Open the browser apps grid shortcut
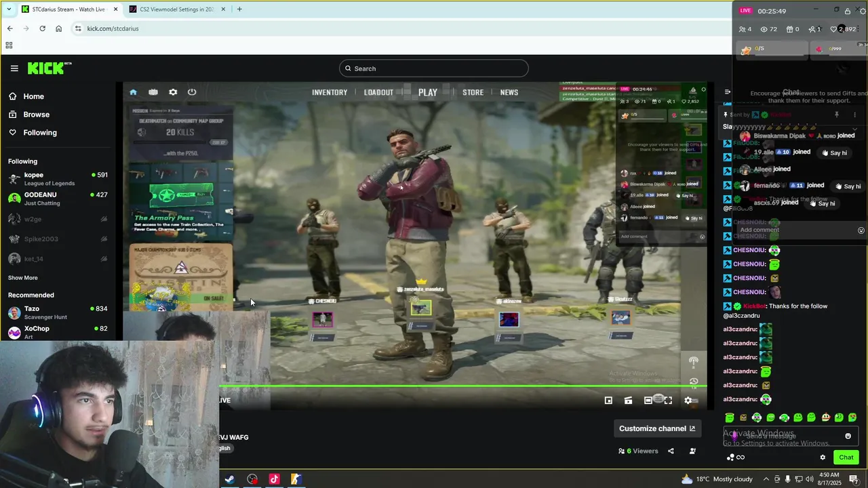Image resolution: width=868 pixels, height=488 pixels. pyautogui.click(x=9, y=45)
